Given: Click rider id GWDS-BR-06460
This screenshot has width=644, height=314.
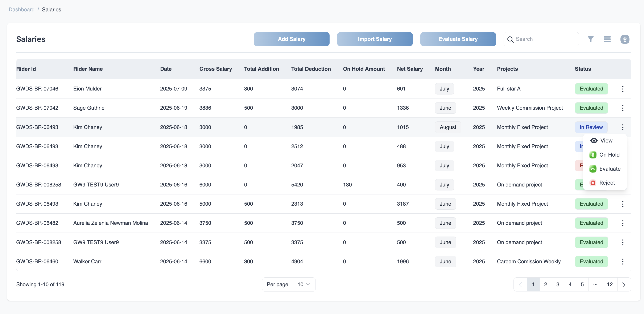Looking at the screenshot, I should pyautogui.click(x=37, y=261).
